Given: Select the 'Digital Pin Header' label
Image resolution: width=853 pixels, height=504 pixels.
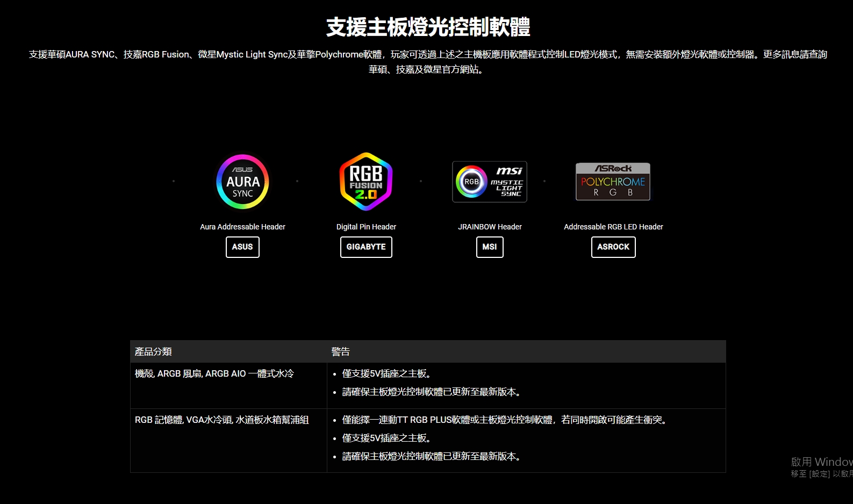Looking at the screenshot, I should point(366,227).
